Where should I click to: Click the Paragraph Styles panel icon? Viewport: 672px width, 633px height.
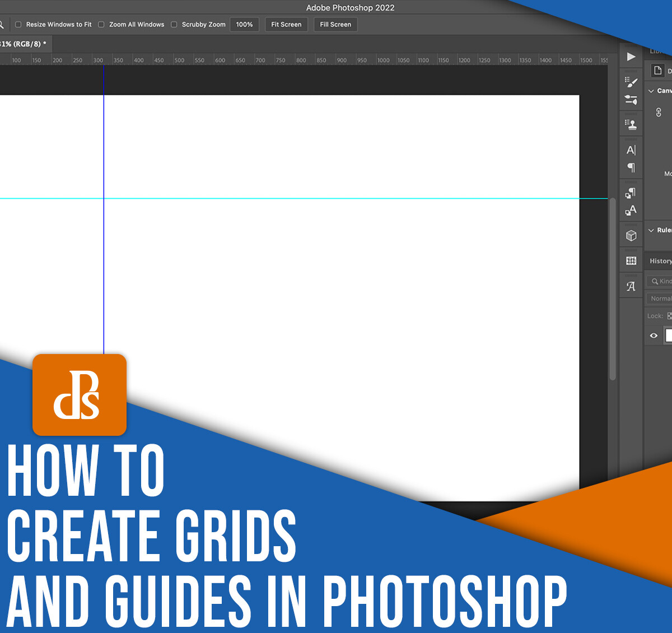pos(631,192)
